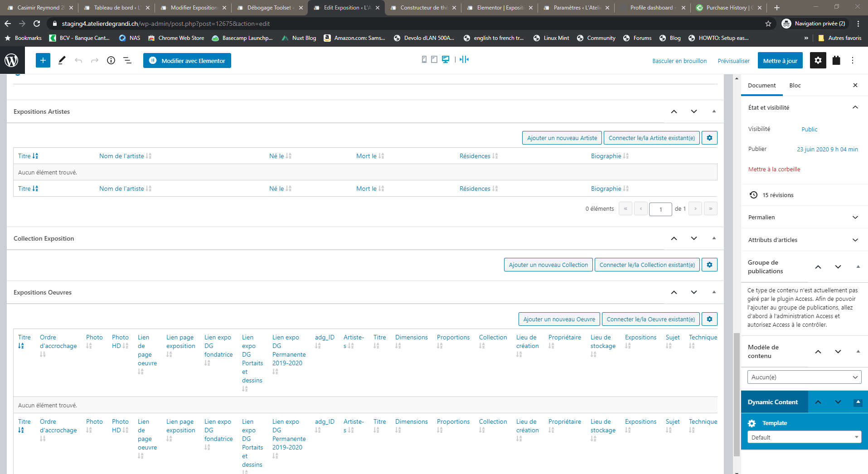Switch to the Purchase History browser tab
The width and height of the screenshot is (868, 474).
tap(728, 8)
